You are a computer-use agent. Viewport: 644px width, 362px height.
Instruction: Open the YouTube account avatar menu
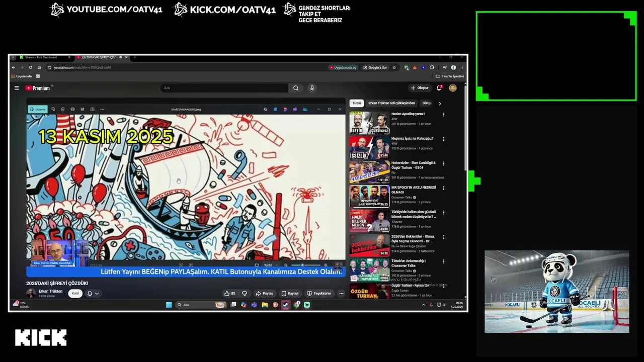[453, 88]
